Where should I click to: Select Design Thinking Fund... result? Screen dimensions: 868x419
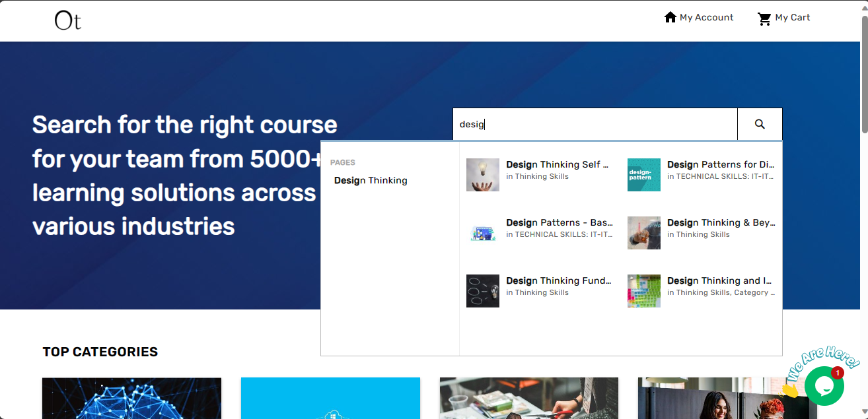[x=559, y=280]
